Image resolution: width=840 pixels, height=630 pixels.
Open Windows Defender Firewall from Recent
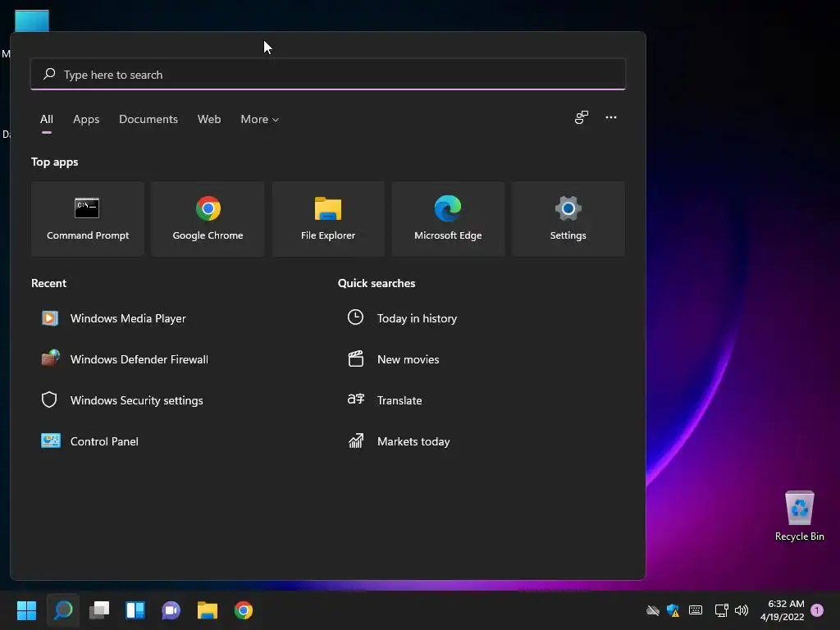[125, 359]
